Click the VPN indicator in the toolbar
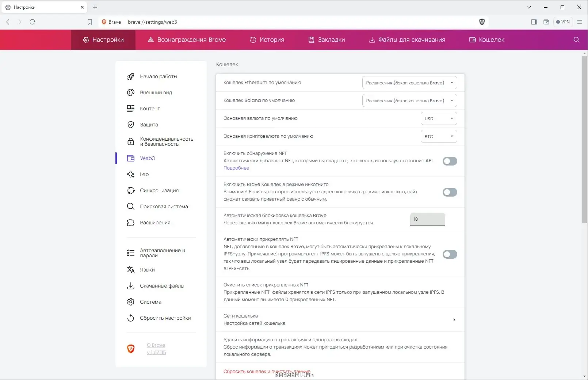The height and width of the screenshot is (380, 588). 563,22
